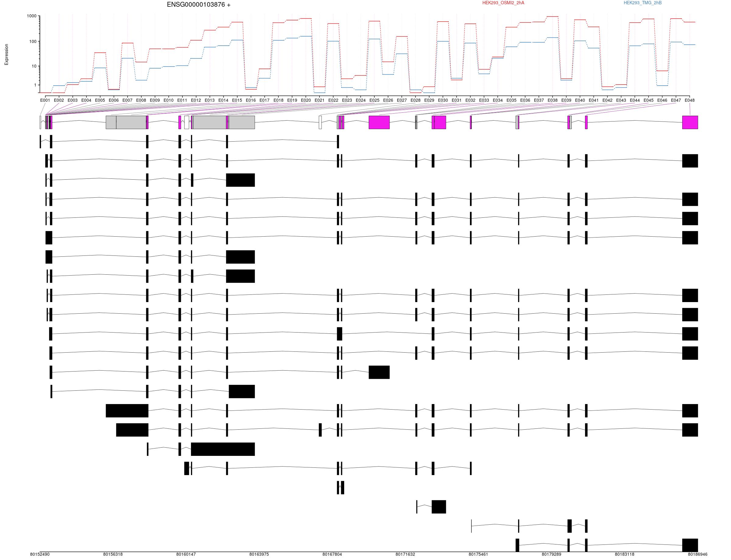The image size is (731, 560).
Task: Click the y-axis tick value 10
Action: [x=34, y=66]
